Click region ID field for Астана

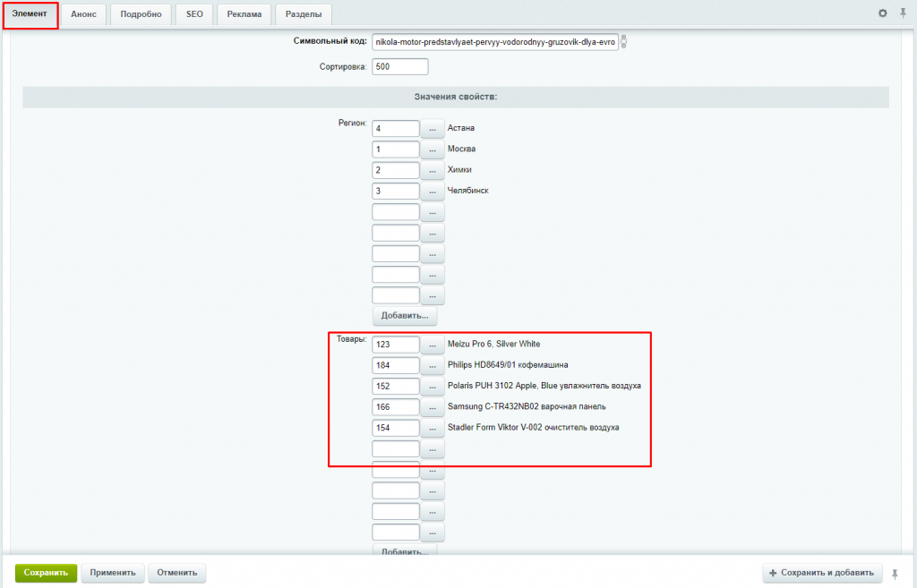point(395,128)
